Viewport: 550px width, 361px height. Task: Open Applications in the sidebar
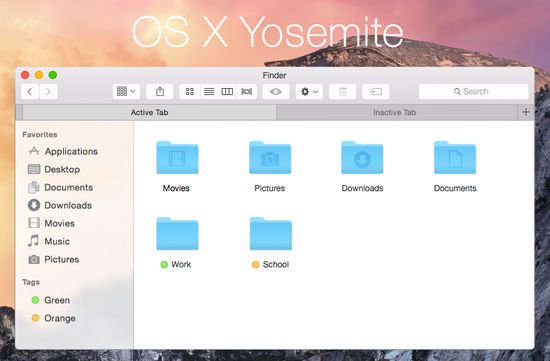[x=63, y=151]
